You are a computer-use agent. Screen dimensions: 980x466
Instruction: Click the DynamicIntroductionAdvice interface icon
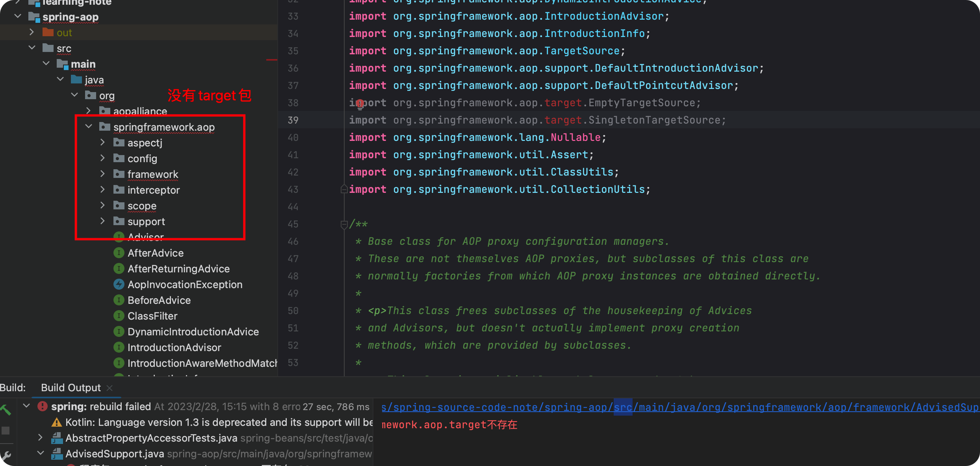click(119, 331)
